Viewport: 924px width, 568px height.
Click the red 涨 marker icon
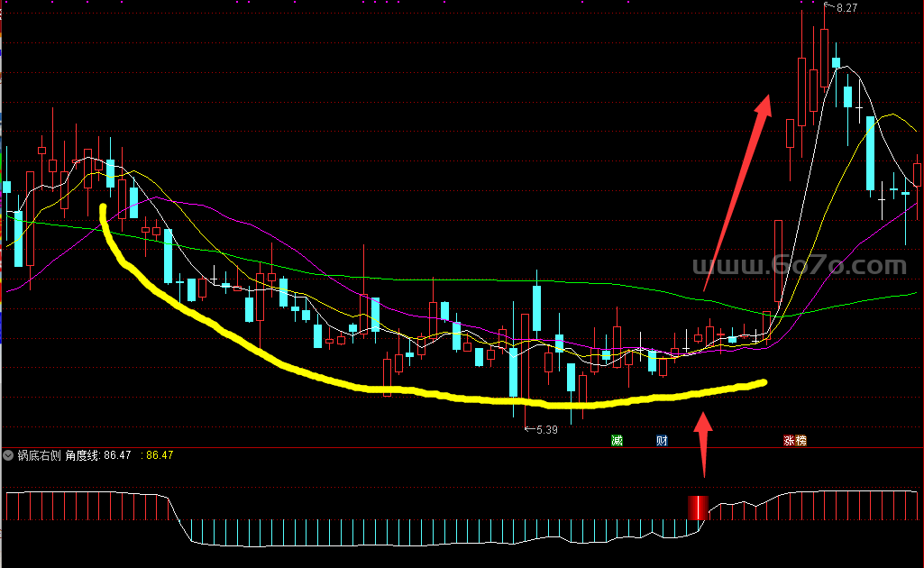(x=790, y=441)
